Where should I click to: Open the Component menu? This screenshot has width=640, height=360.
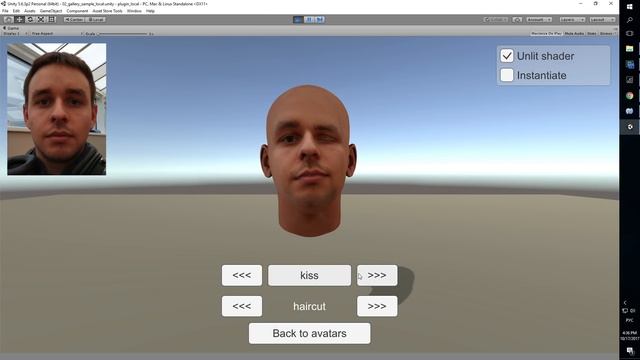pos(77,11)
